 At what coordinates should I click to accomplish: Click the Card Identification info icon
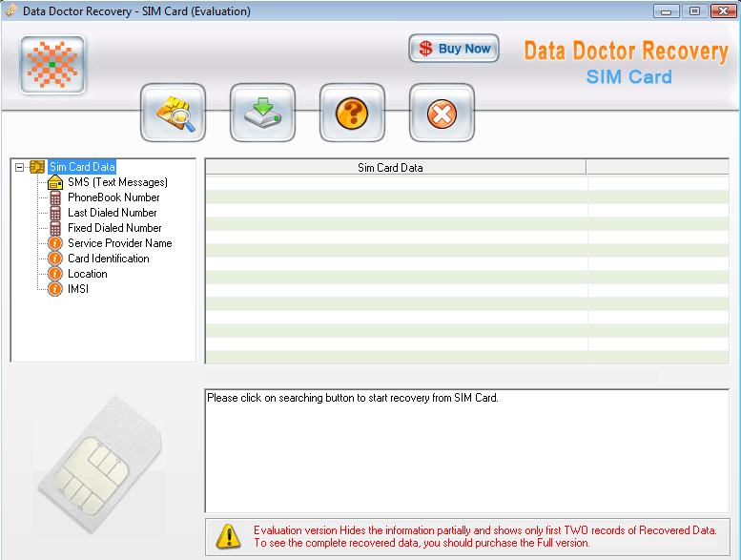[x=55, y=259]
